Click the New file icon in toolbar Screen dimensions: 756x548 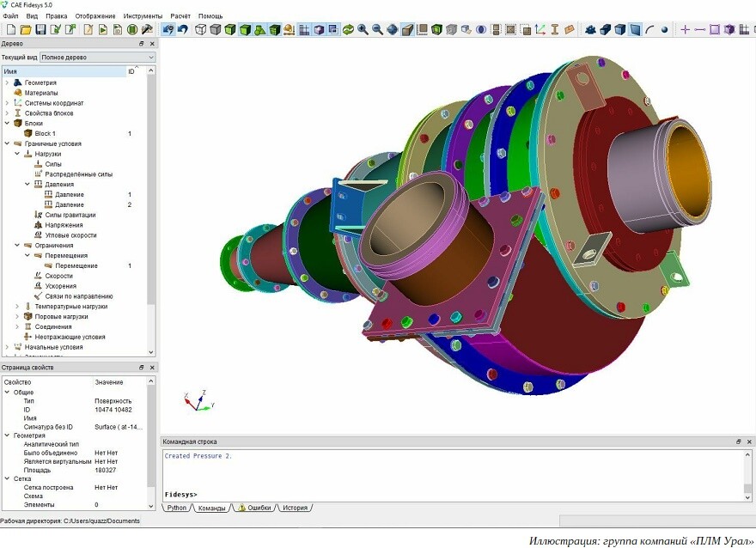11,30
